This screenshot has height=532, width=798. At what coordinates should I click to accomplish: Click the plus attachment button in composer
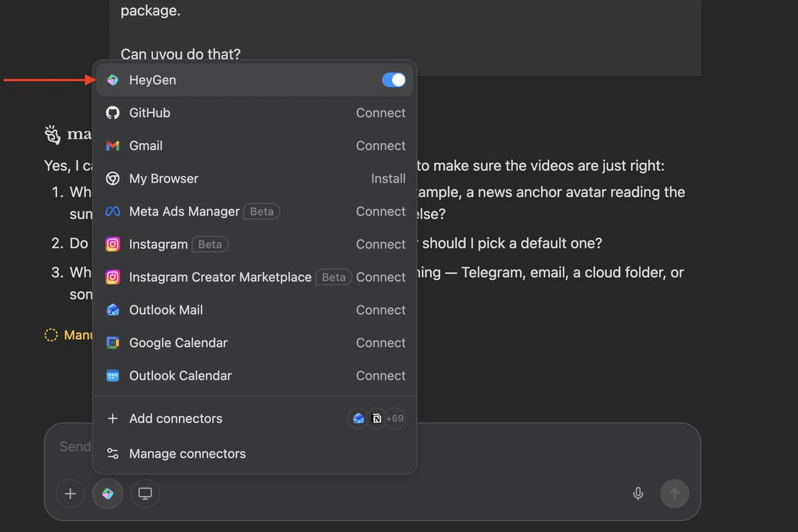(x=71, y=494)
